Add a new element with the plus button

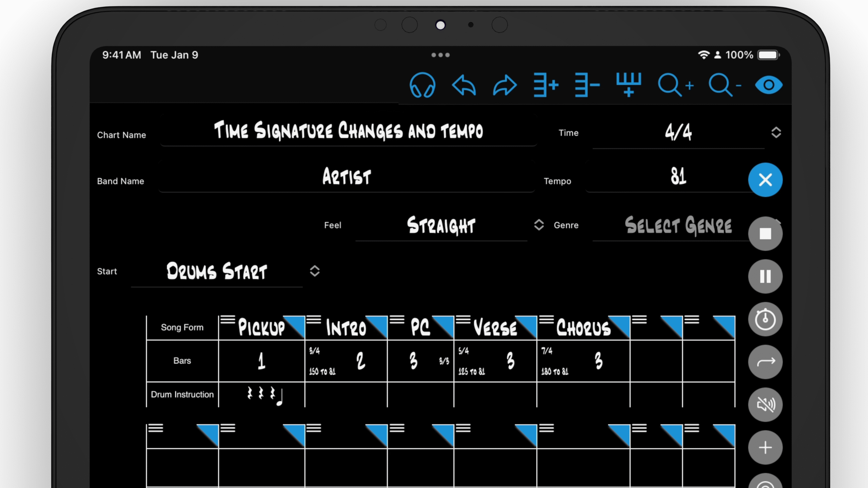click(x=766, y=447)
